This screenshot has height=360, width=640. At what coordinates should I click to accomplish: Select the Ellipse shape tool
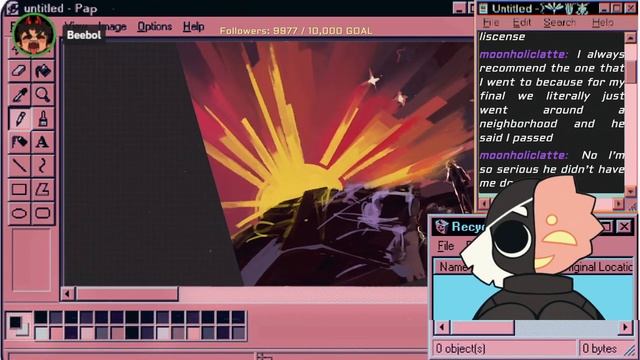(x=19, y=213)
